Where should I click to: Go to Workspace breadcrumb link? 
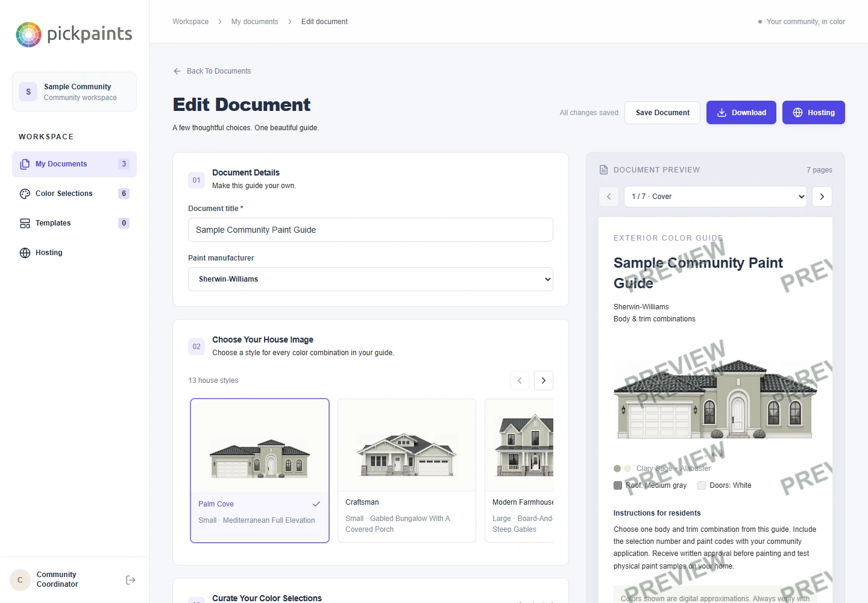pyautogui.click(x=190, y=22)
